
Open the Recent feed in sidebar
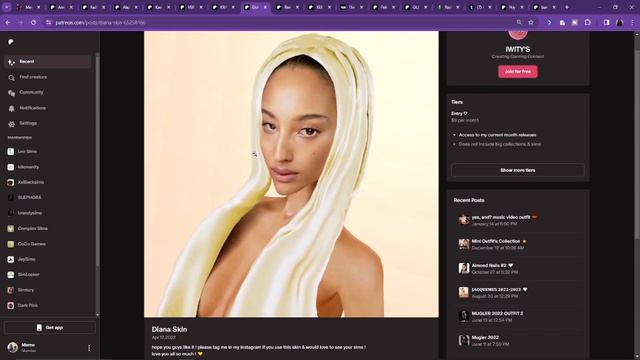point(47,62)
